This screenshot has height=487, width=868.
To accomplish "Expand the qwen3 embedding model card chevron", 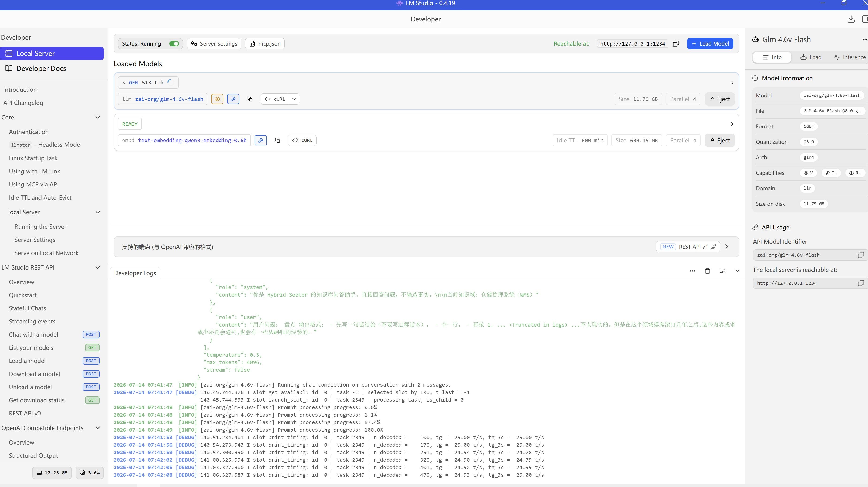I will (x=732, y=124).
